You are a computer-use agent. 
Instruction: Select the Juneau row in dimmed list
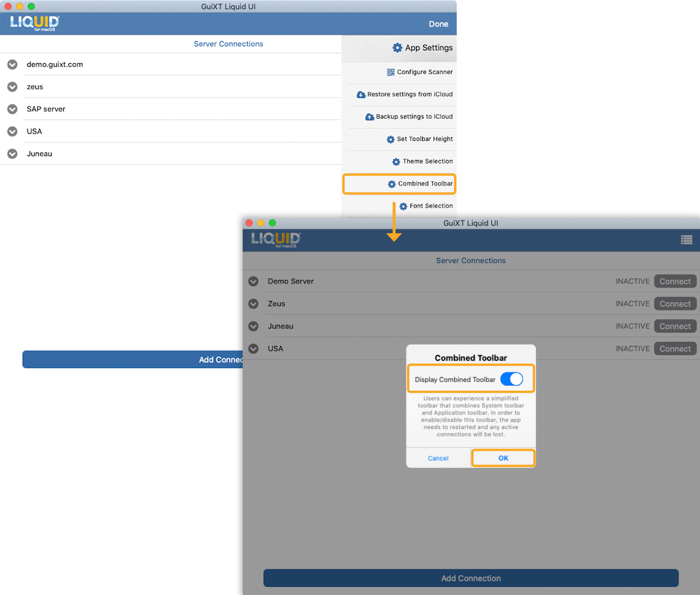281,326
